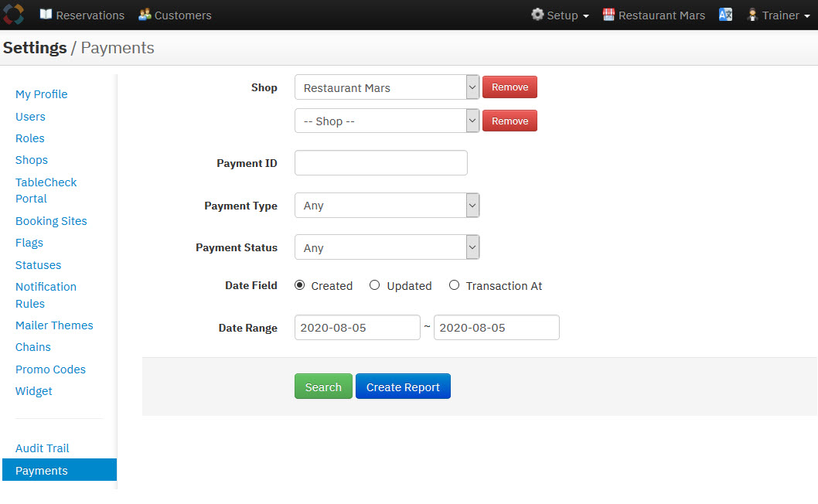Click the end date range field
Image resolution: width=818 pixels, height=504 pixels.
(x=496, y=328)
